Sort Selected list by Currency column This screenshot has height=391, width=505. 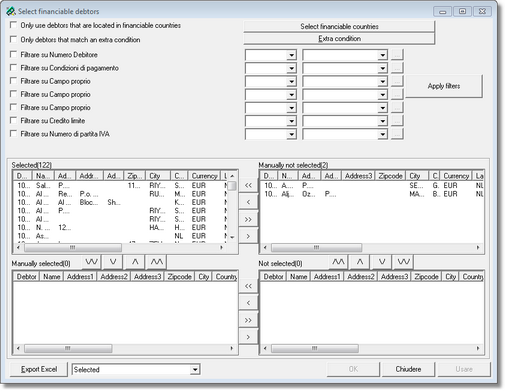coord(204,176)
